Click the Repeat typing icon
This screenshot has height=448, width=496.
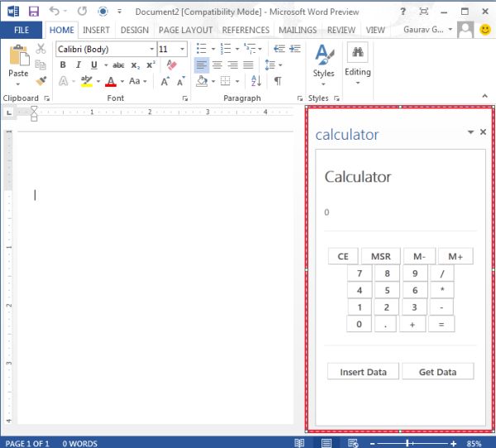82,12
